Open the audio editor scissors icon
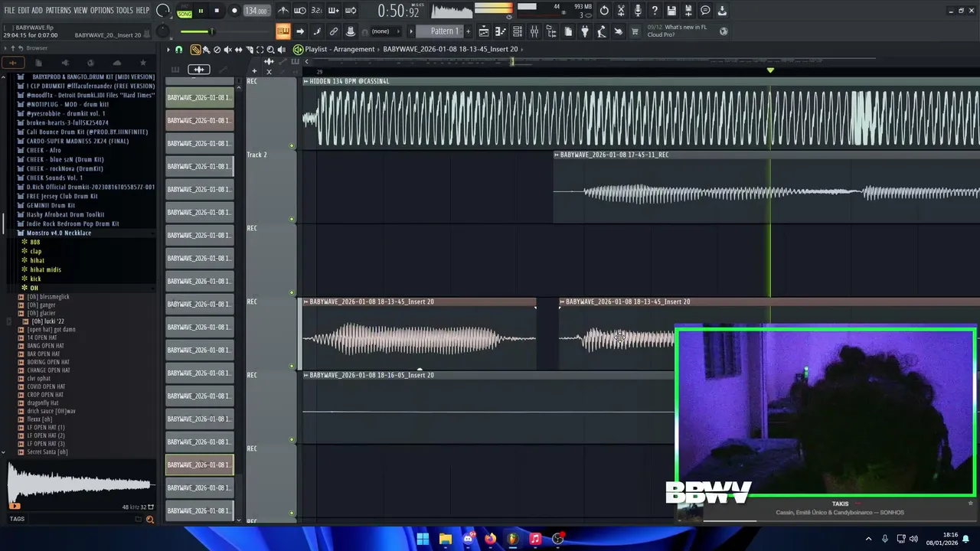 click(x=620, y=11)
